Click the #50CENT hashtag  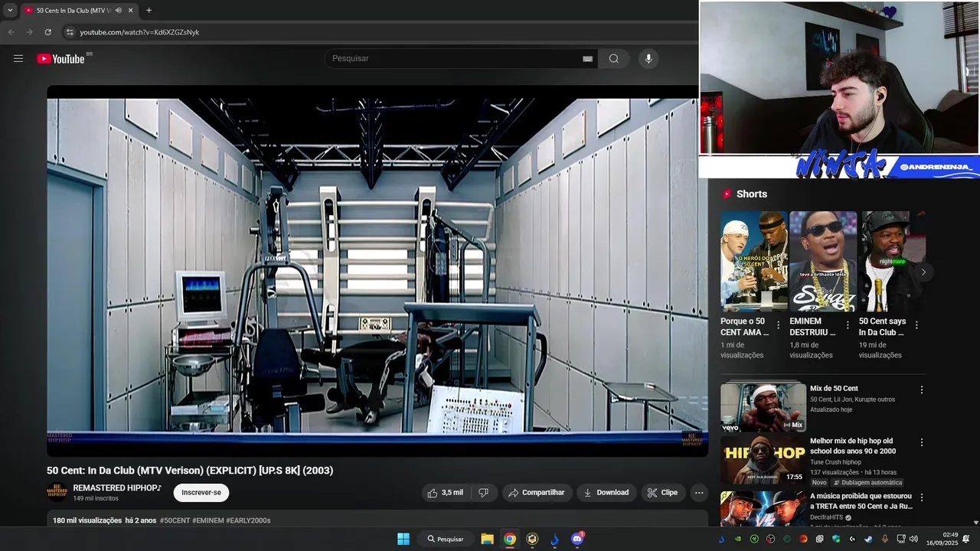click(x=175, y=520)
